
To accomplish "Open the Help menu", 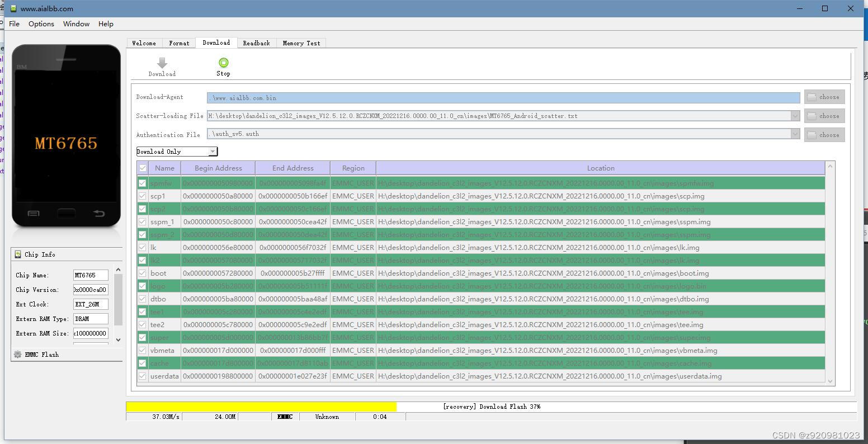I will pyautogui.click(x=106, y=23).
